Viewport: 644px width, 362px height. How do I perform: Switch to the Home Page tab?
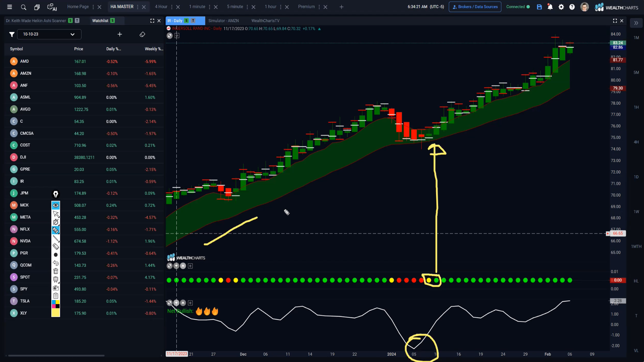(x=78, y=7)
